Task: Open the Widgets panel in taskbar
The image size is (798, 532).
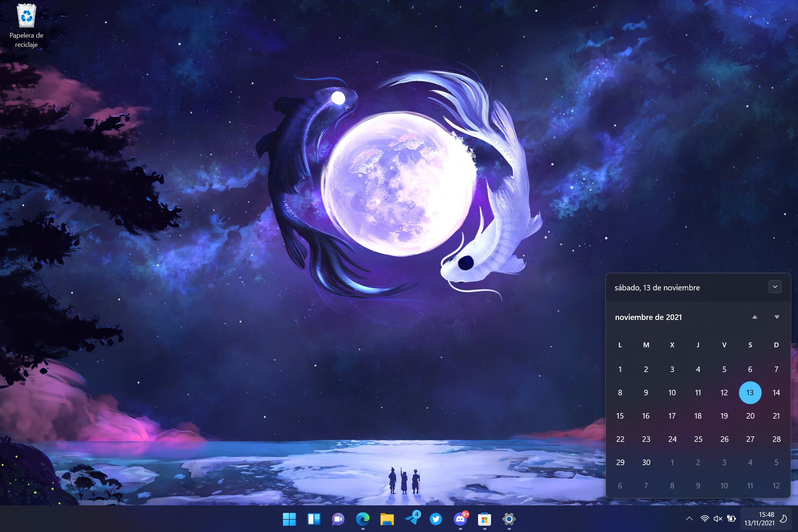Action: (x=314, y=519)
